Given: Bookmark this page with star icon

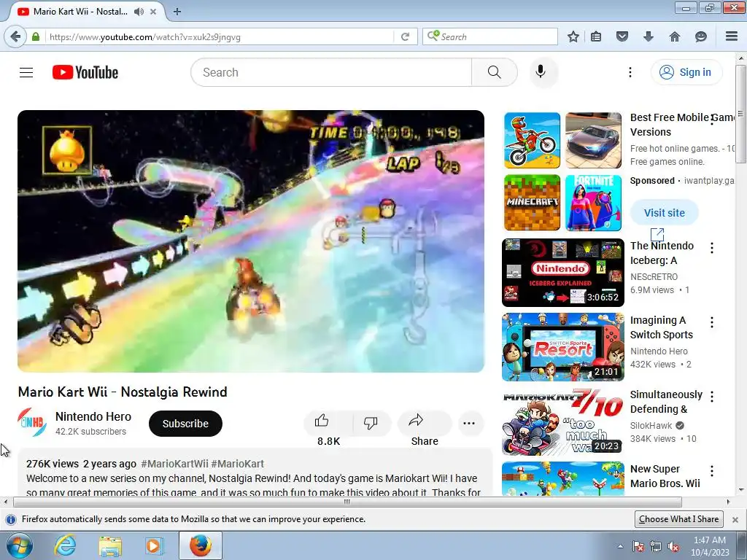Looking at the screenshot, I should (x=573, y=36).
